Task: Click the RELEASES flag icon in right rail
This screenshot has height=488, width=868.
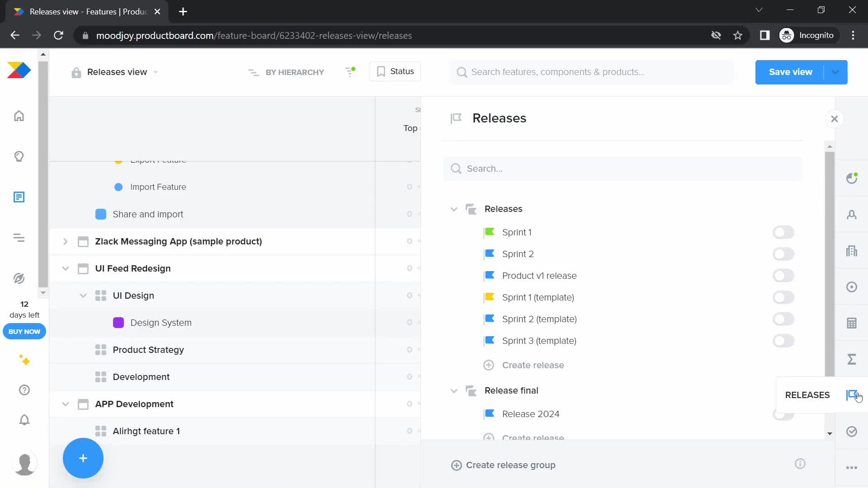Action: 852,395
